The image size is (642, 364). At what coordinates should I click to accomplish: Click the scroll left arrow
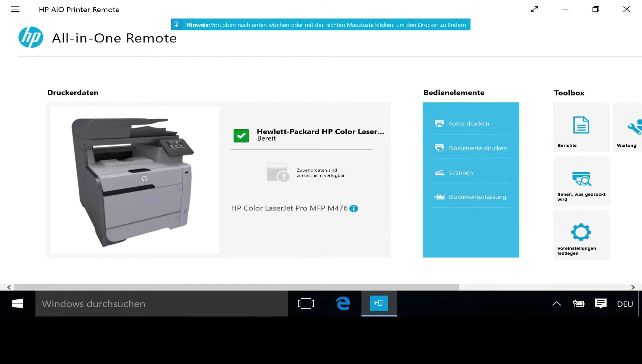click(x=9, y=287)
